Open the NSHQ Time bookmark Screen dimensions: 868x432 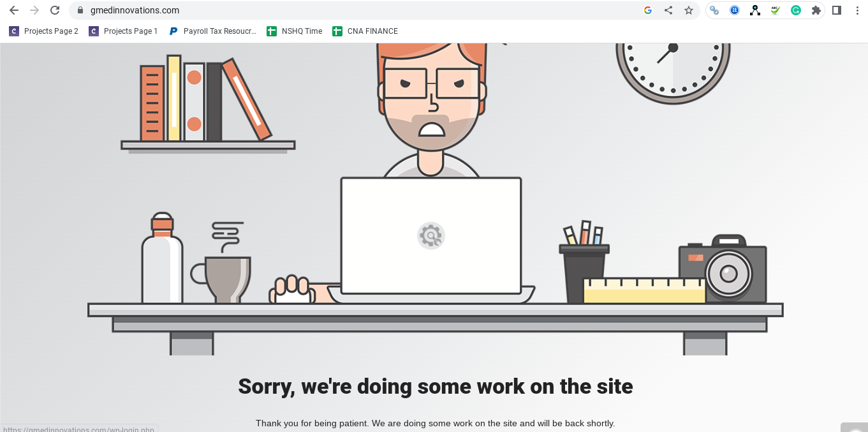coord(295,31)
